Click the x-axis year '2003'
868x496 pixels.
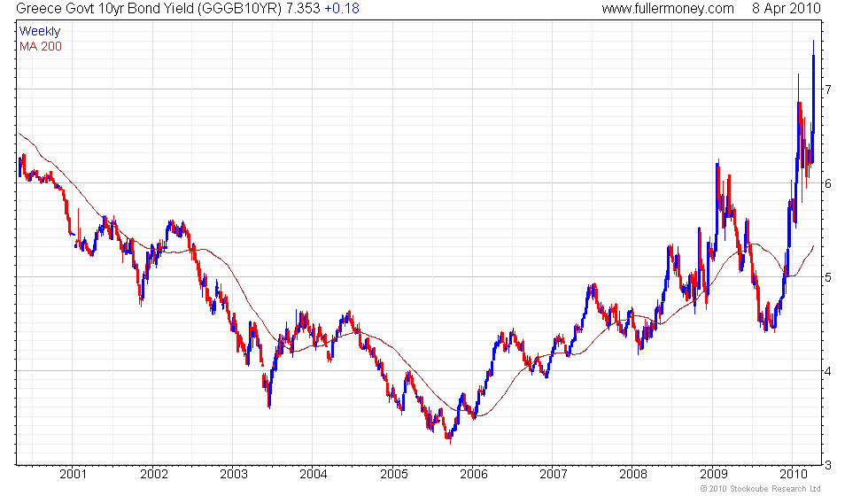point(234,475)
